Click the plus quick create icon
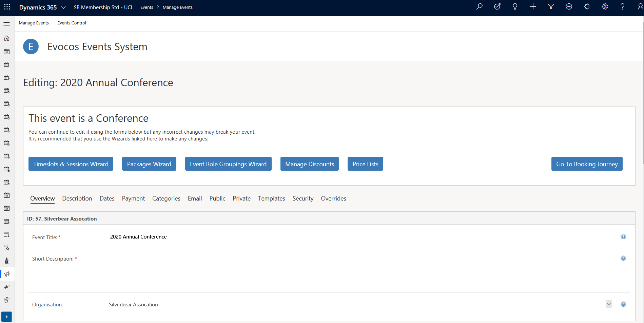644x323 pixels. click(533, 7)
